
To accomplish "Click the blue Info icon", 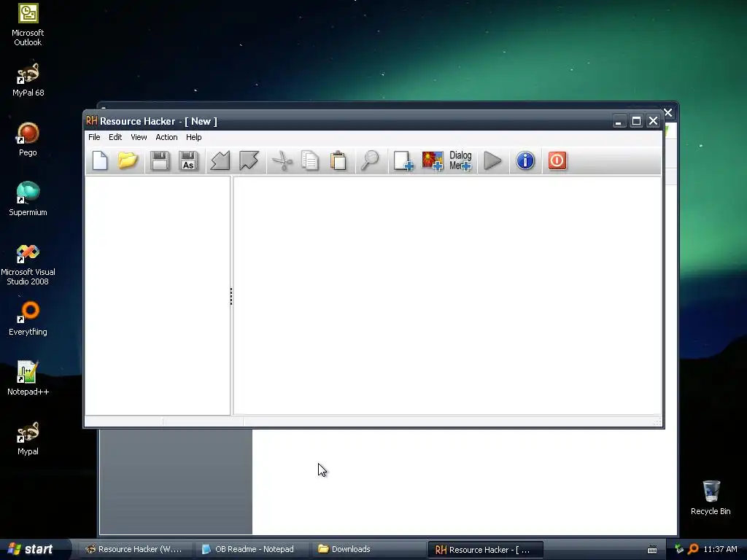I will click(525, 160).
